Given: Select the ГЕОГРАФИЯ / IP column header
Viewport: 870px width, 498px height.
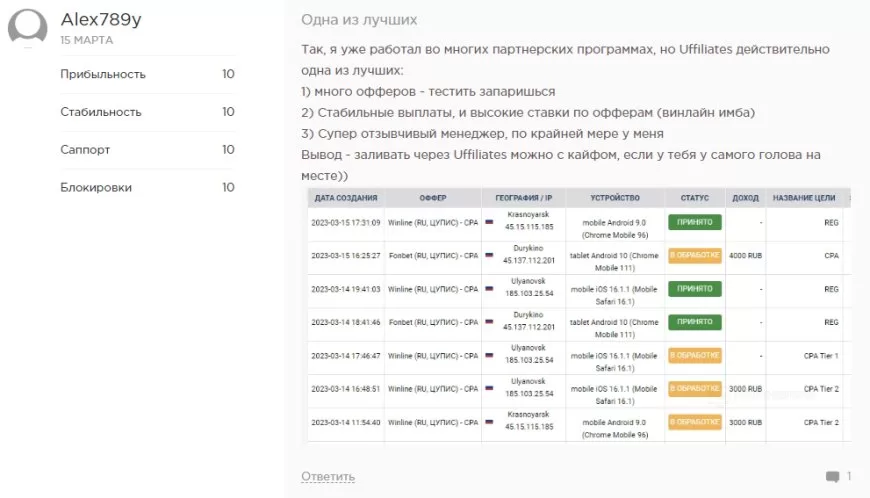Looking at the screenshot, I should coord(523,198).
